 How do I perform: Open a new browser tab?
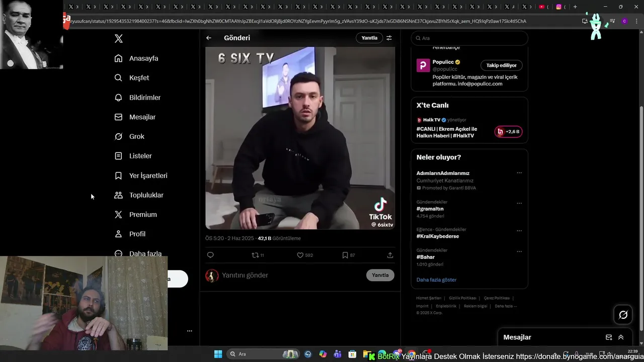[575, 7]
